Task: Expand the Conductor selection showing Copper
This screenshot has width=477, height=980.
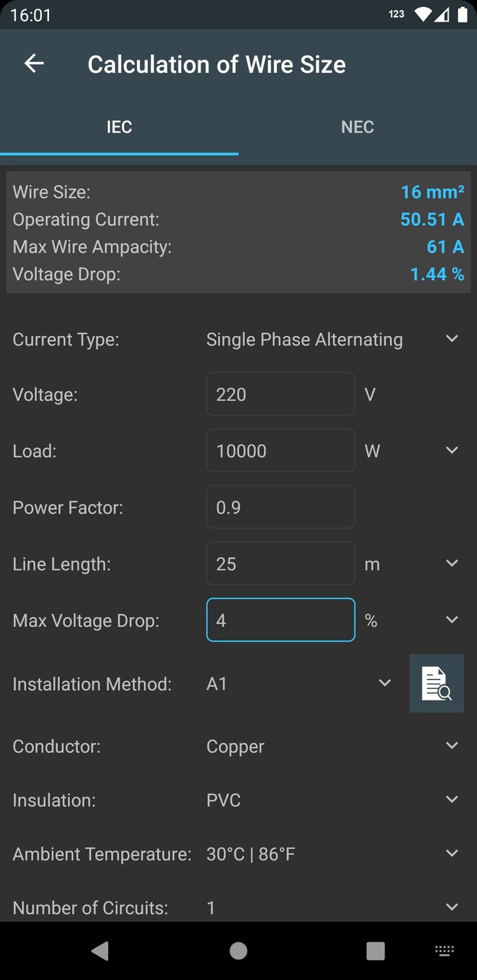Action: point(452,745)
